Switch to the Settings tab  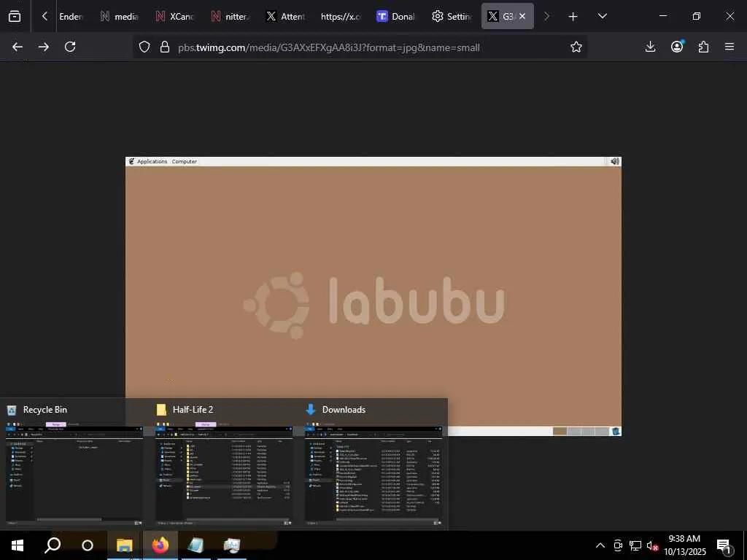pyautogui.click(x=451, y=16)
